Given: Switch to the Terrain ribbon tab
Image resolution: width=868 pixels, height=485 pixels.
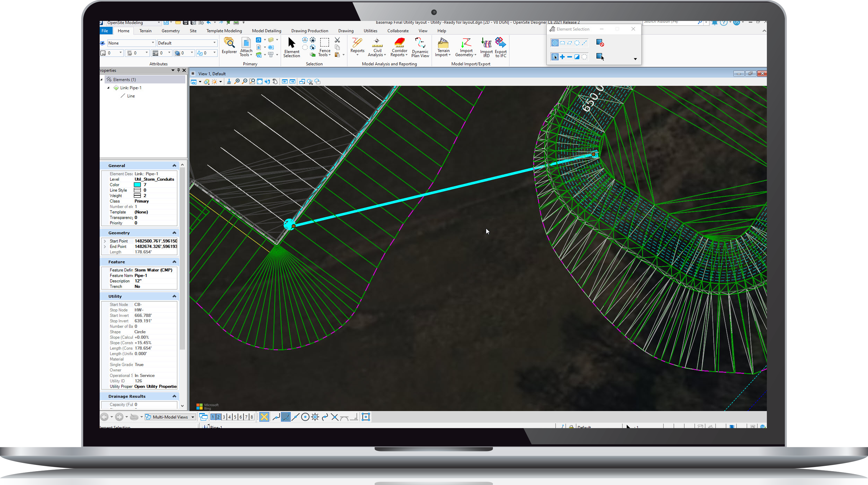Looking at the screenshot, I should point(145,31).
